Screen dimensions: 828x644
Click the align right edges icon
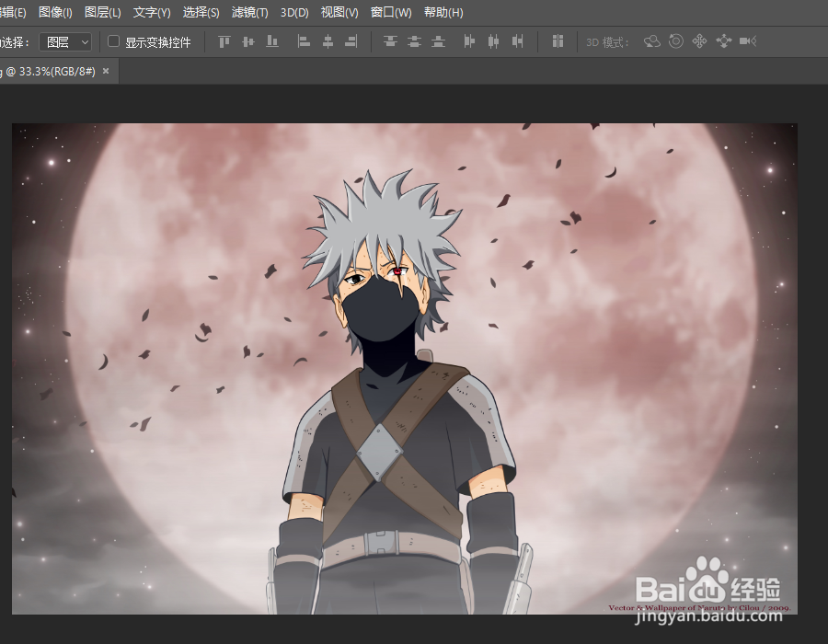(x=351, y=41)
